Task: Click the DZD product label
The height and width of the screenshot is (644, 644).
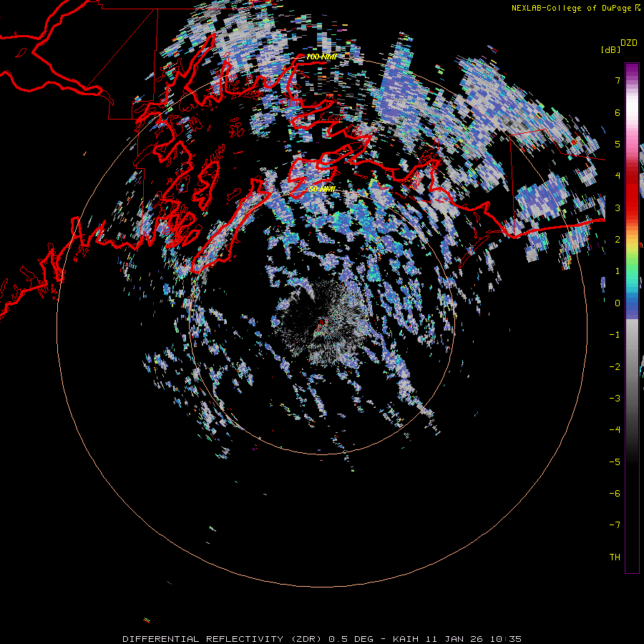Action: coord(629,43)
